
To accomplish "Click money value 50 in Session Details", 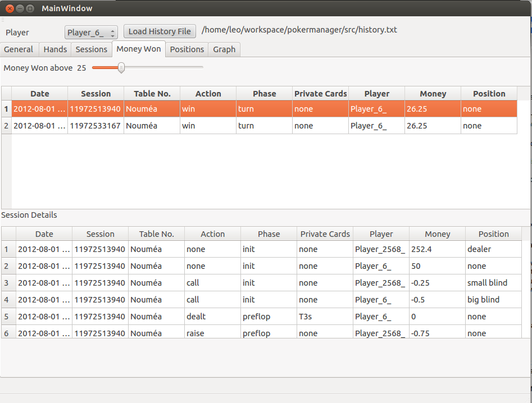I will [437, 266].
